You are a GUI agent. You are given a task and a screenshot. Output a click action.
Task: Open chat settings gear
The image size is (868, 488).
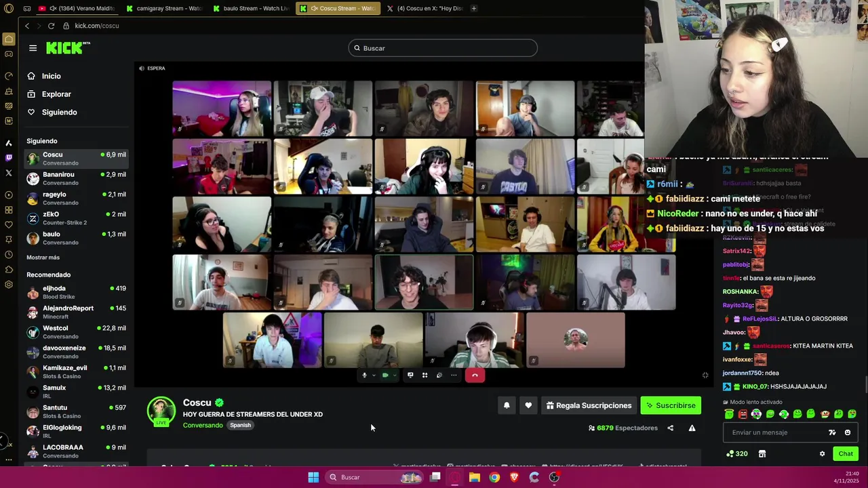[x=822, y=453]
